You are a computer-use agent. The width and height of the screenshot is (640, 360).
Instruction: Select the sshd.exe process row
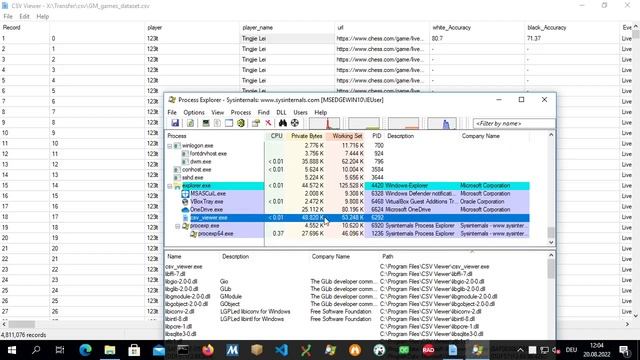point(347,178)
